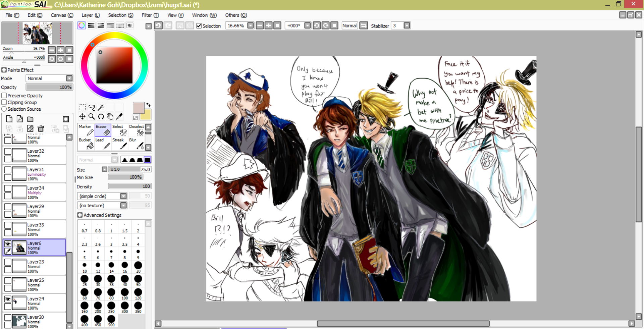The width and height of the screenshot is (644, 329).
Task: Select brush size 100 preset
Action: tap(125, 293)
